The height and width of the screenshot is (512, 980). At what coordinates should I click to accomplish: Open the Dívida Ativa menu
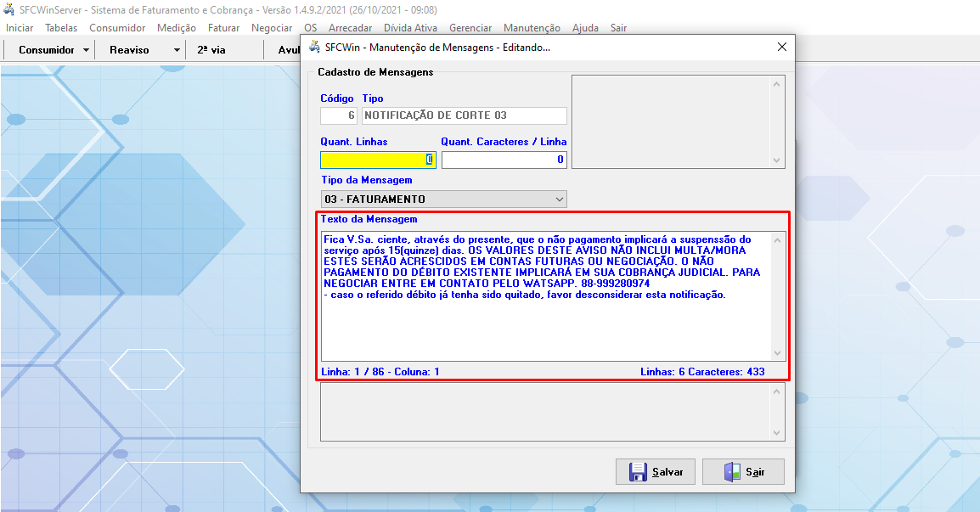tap(411, 28)
